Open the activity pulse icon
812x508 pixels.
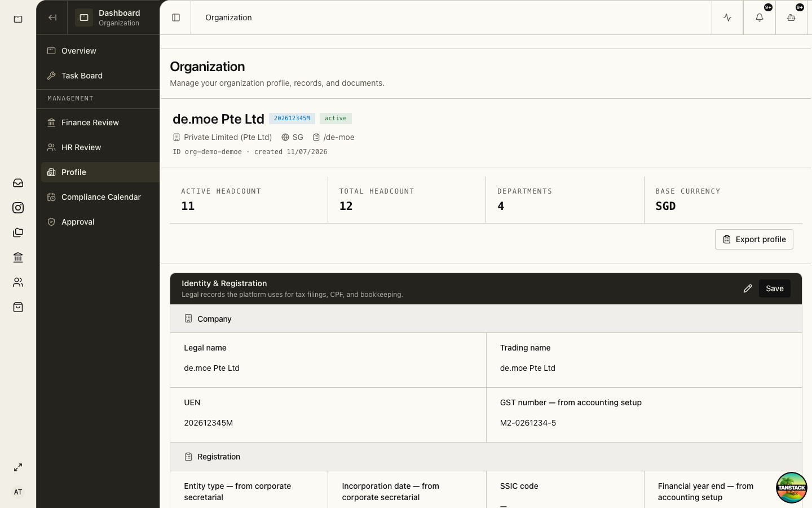(727, 17)
